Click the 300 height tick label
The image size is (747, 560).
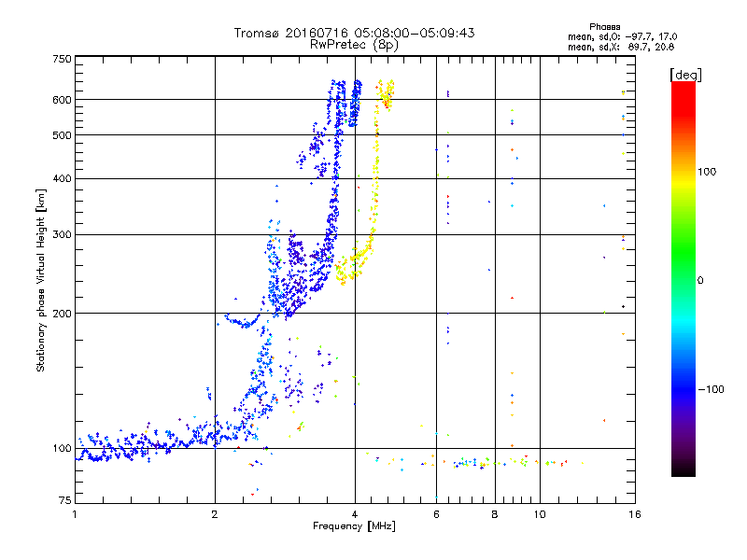[62, 235]
